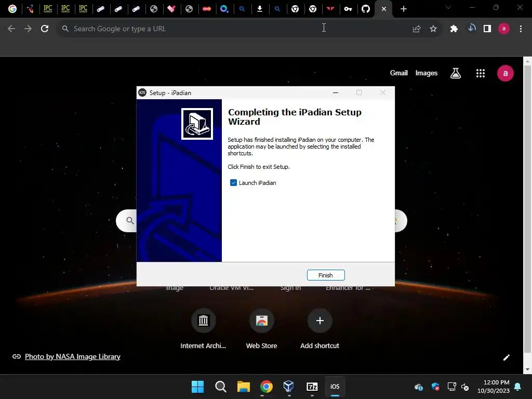Click the muted volume tray icon
532x399 pixels.
(465, 387)
